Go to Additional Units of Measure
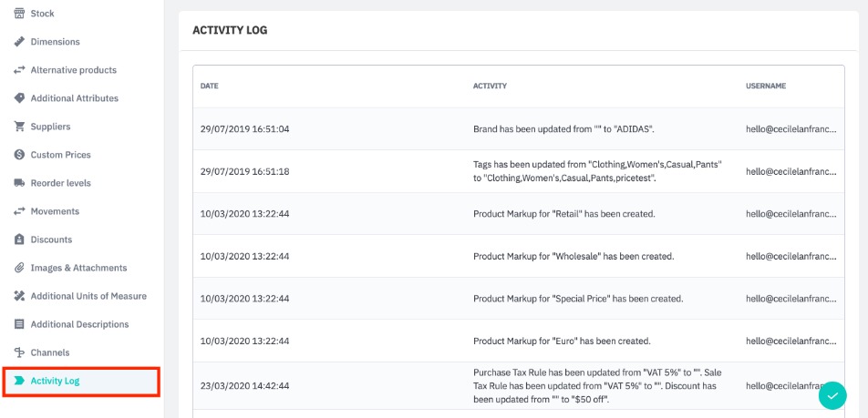 (88, 296)
